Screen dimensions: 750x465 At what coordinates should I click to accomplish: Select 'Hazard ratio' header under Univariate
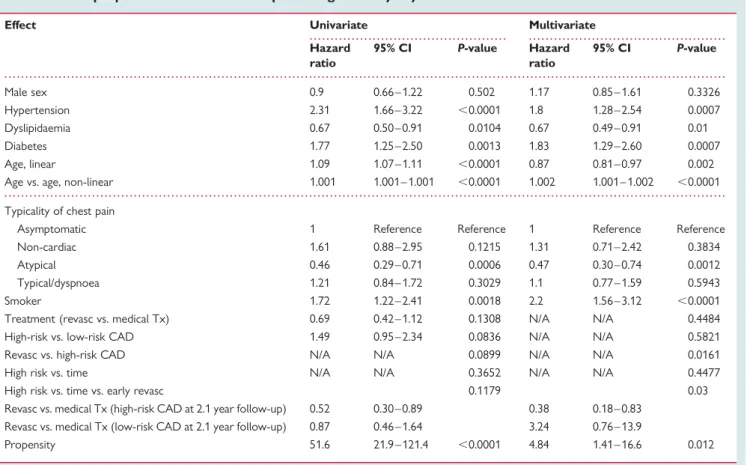(x=330, y=55)
